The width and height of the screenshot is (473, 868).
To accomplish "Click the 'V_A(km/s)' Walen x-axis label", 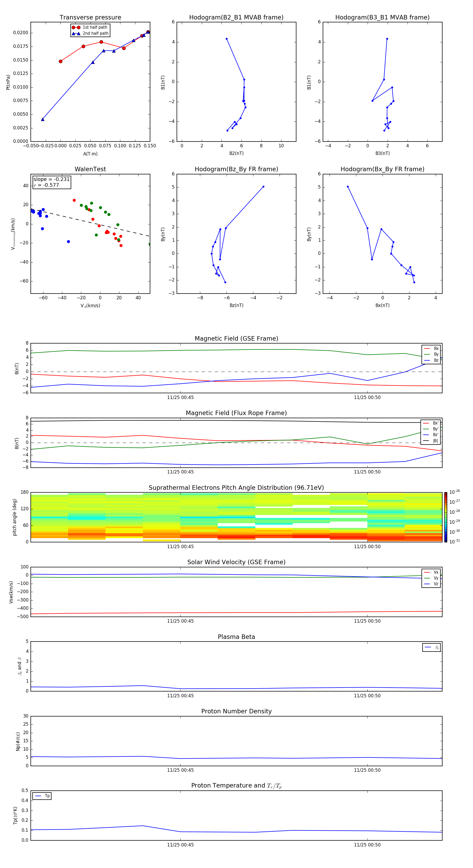I will [x=90, y=306].
